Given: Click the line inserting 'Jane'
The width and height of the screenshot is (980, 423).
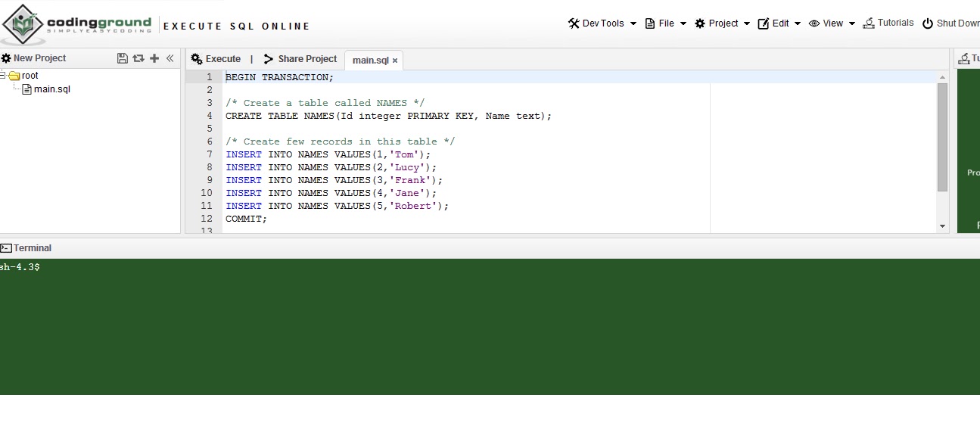Looking at the screenshot, I should [331, 193].
